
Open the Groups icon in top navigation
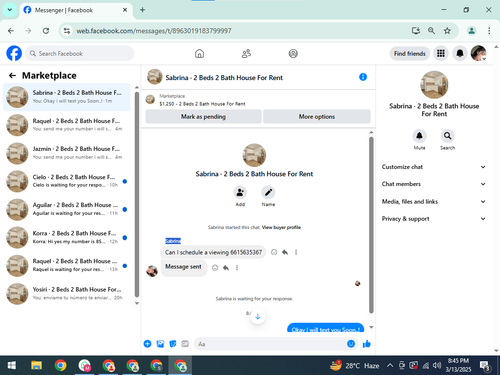click(293, 53)
